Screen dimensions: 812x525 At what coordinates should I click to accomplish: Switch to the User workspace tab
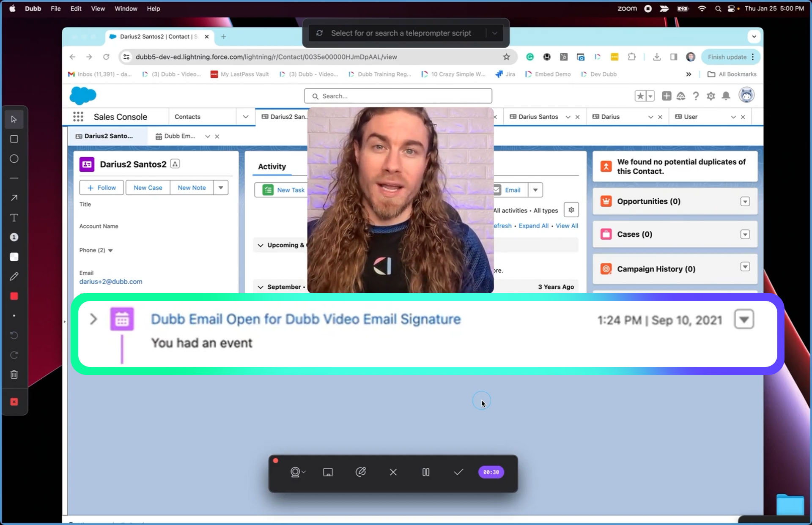tap(690, 117)
